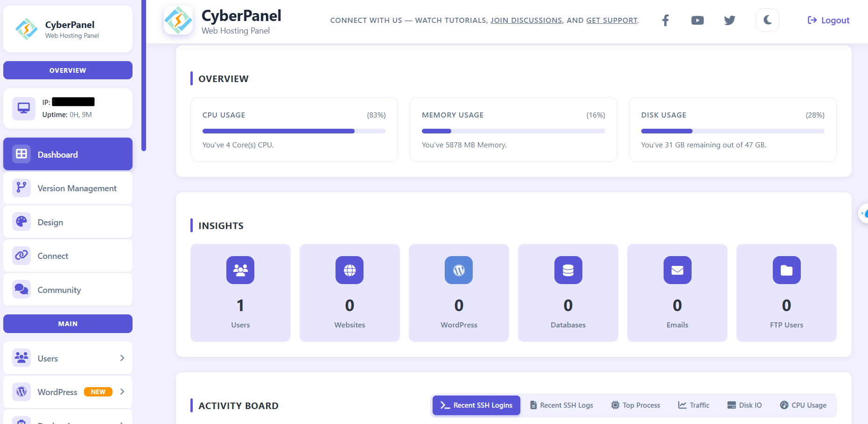Switch to the Top Process tab
868x424 pixels.
coord(636,405)
